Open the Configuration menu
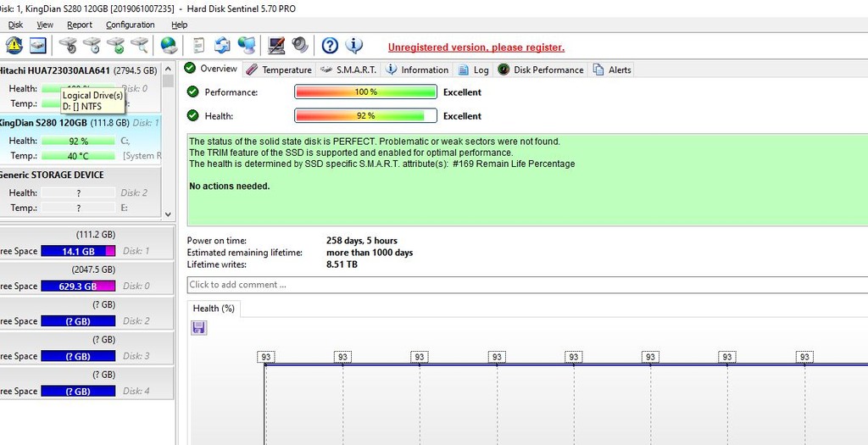Screen dimensions: 868x445 pyautogui.click(x=130, y=25)
